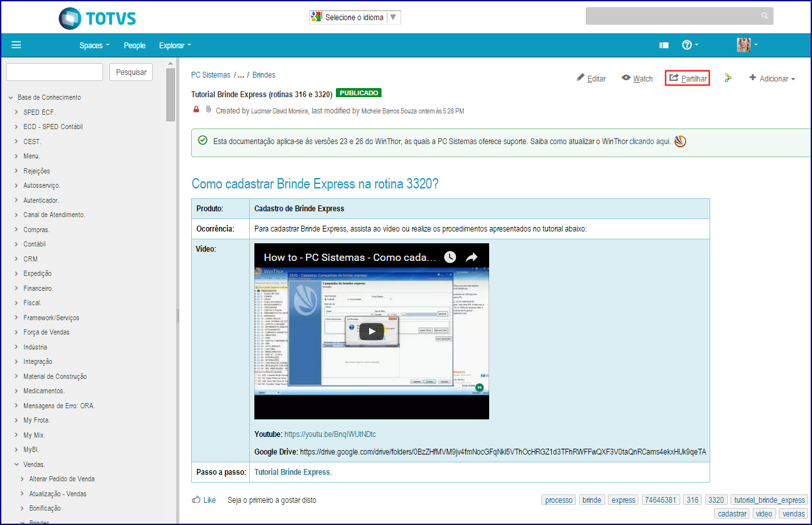Open PC Sistemas breadcrumb link
Image resolution: width=812 pixels, height=525 pixels.
pyautogui.click(x=211, y=75)
